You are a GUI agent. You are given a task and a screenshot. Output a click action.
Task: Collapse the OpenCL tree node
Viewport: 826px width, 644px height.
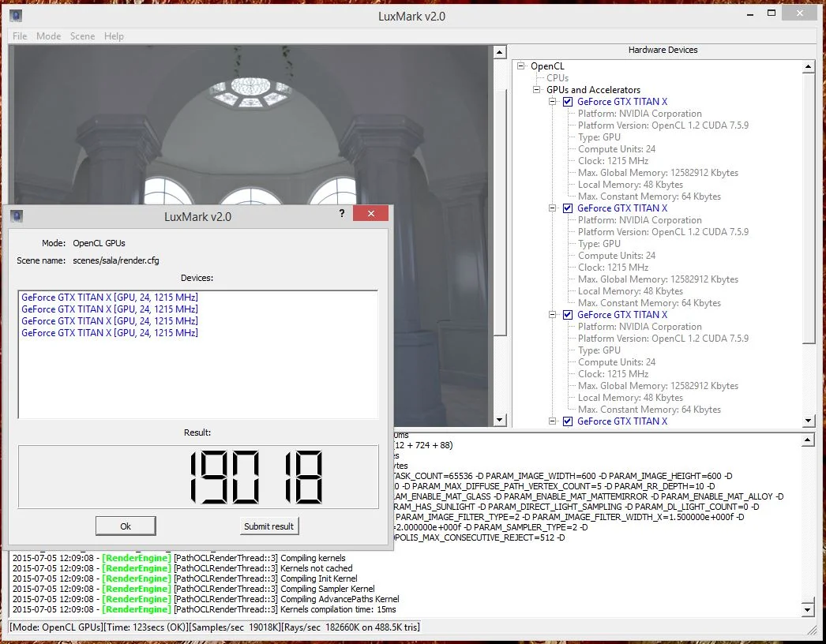click(x=521, y=66)
